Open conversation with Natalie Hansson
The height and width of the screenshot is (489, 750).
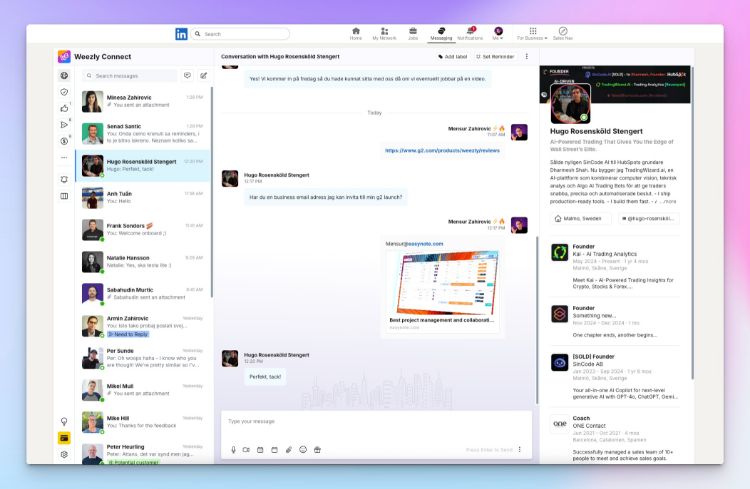(143, 262)
